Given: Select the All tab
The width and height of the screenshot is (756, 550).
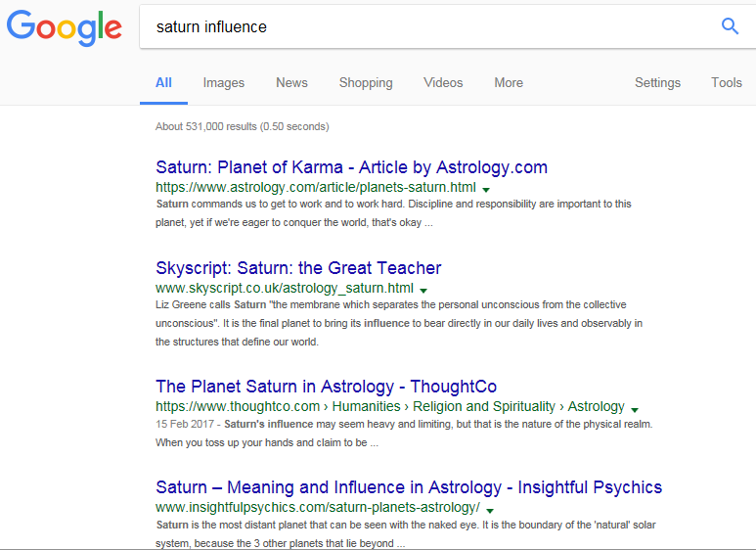Looking at the screenshot, I should (163, 83).
